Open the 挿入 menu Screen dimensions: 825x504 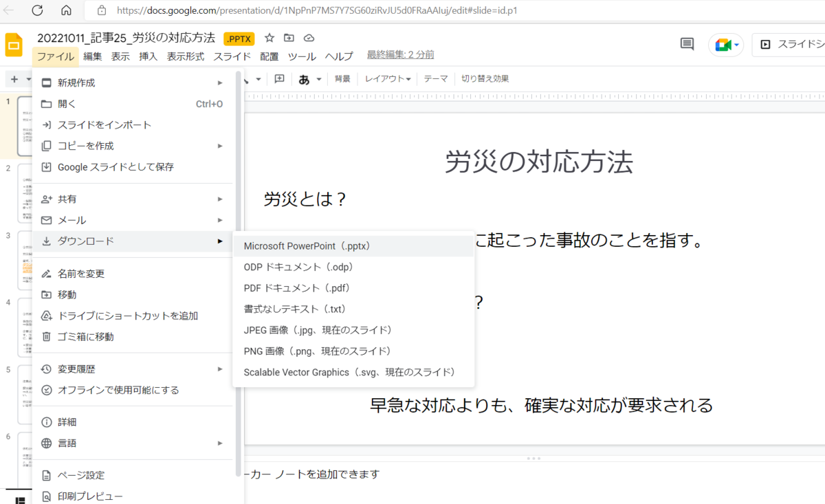coord(148,56)
